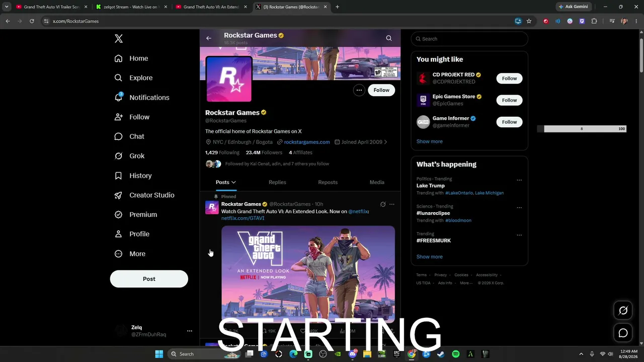Open the floating Grok button
The image size is (644, 362).
pos(623,311)
